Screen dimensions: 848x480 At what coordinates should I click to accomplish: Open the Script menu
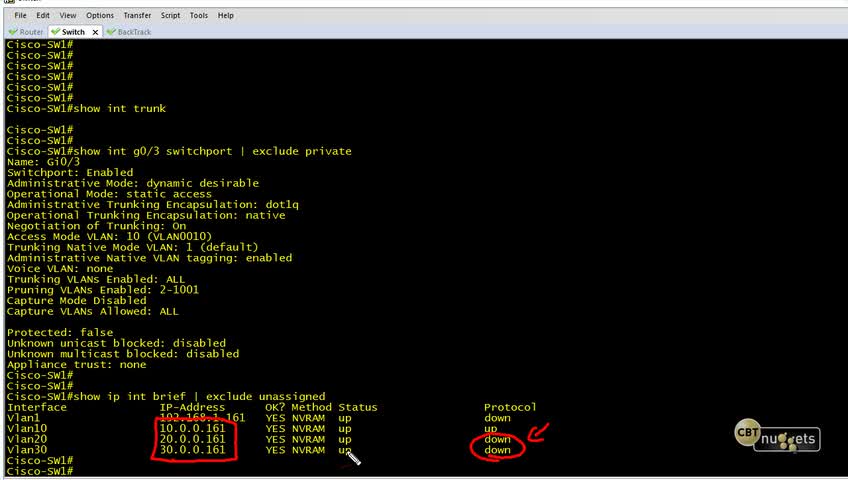point(170,16)
